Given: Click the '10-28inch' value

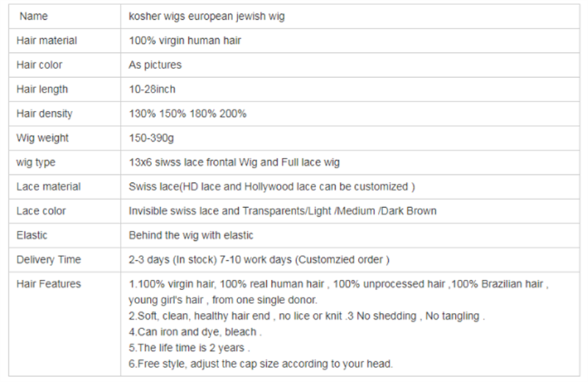Looking at the screenshot, I should point(152,89).
